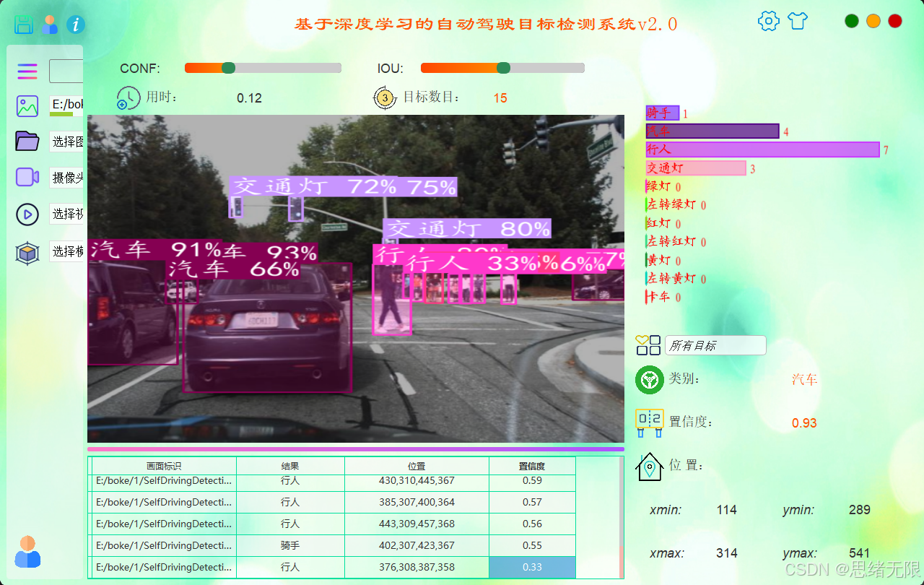Image resolution: width=924 pixels, height=585 pixels.
Task: Select the image picture icon in the sidebar
Action: point(27,106)
